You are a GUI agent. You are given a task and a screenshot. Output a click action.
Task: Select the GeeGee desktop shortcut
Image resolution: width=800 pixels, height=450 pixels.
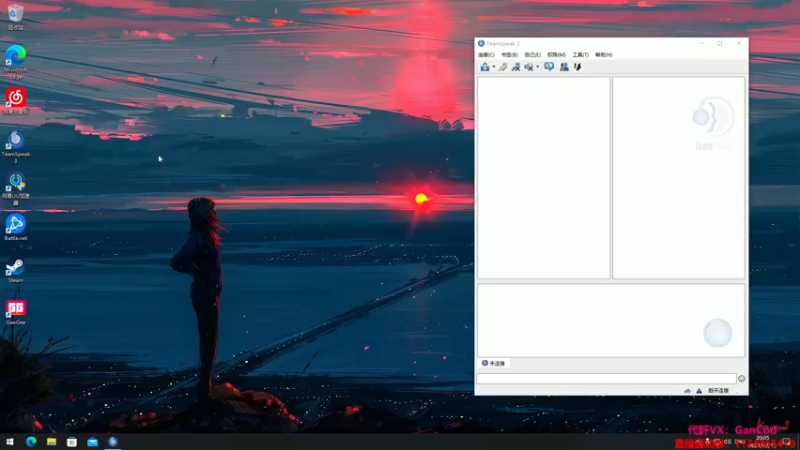pyautogui.click(x=15, y=312)
